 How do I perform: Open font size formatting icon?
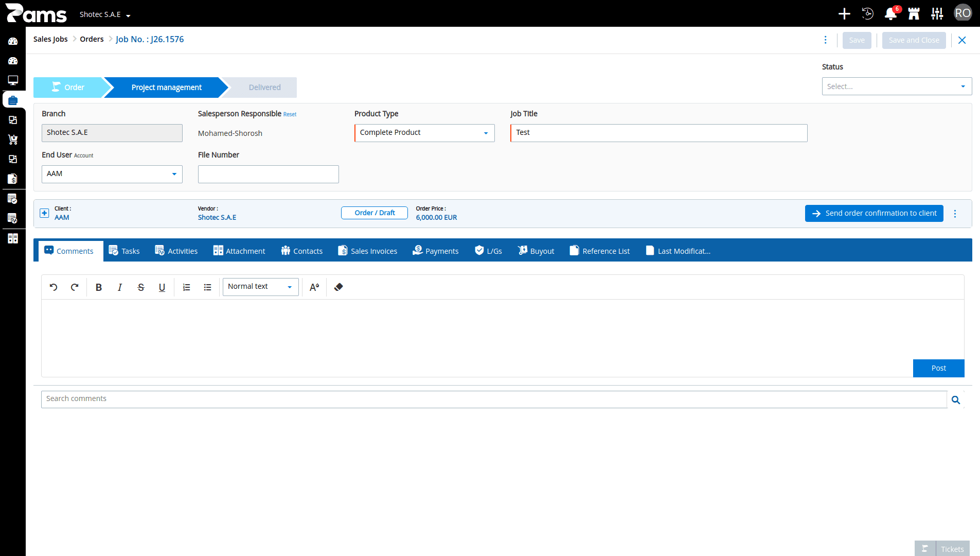click(314, 287)
